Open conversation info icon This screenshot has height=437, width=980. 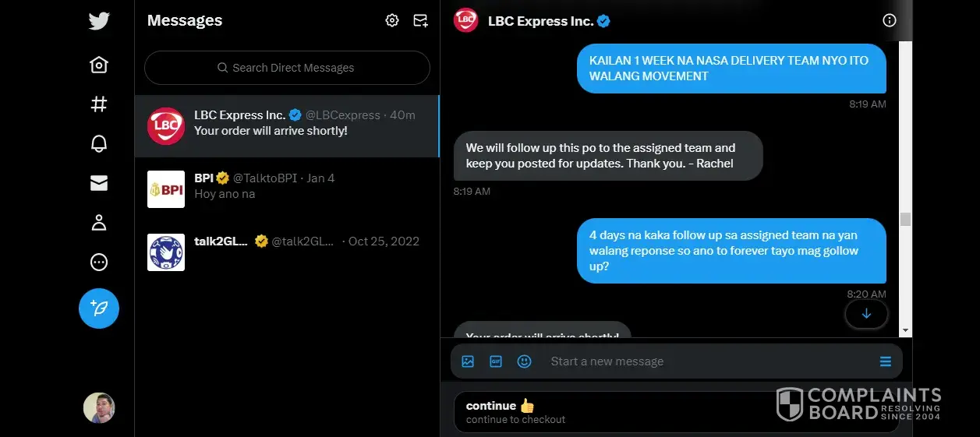coord(890,21)
